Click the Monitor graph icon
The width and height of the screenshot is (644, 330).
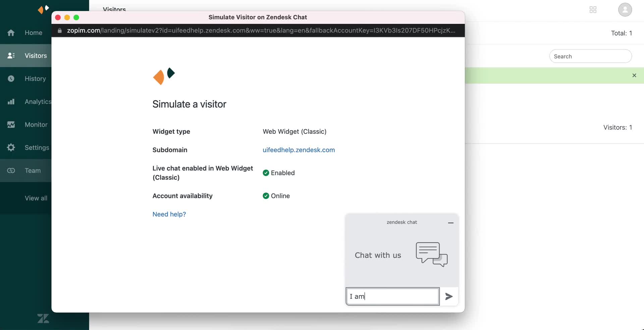[x=11, y=124]
